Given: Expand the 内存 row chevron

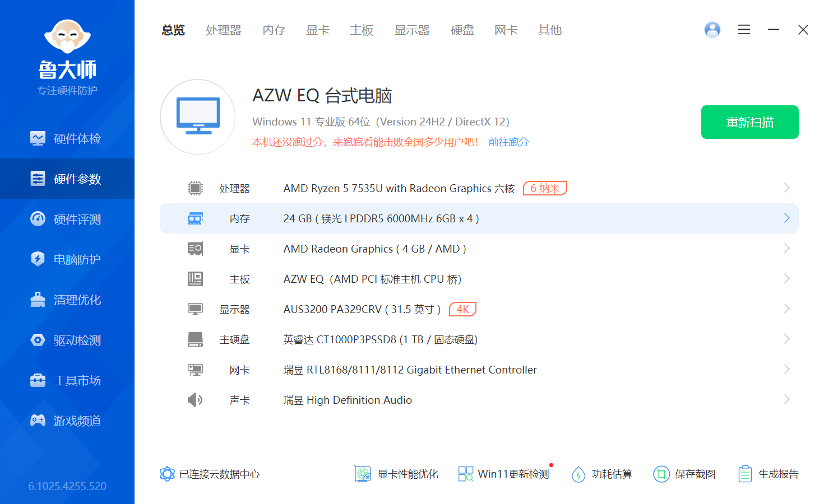Looking at the screenshot, I should click(x=787, y=218).
